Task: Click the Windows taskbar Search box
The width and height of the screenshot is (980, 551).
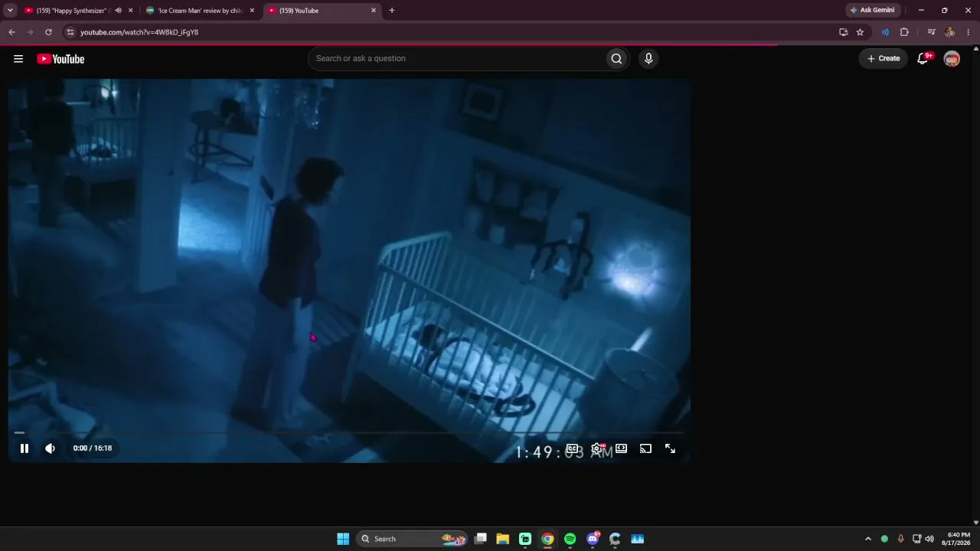Action: (413, 539)
